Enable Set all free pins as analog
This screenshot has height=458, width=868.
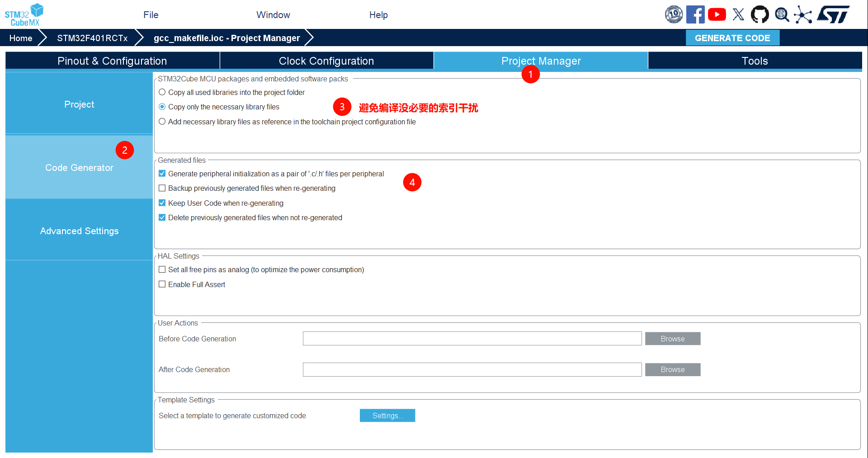pos(162,269)
